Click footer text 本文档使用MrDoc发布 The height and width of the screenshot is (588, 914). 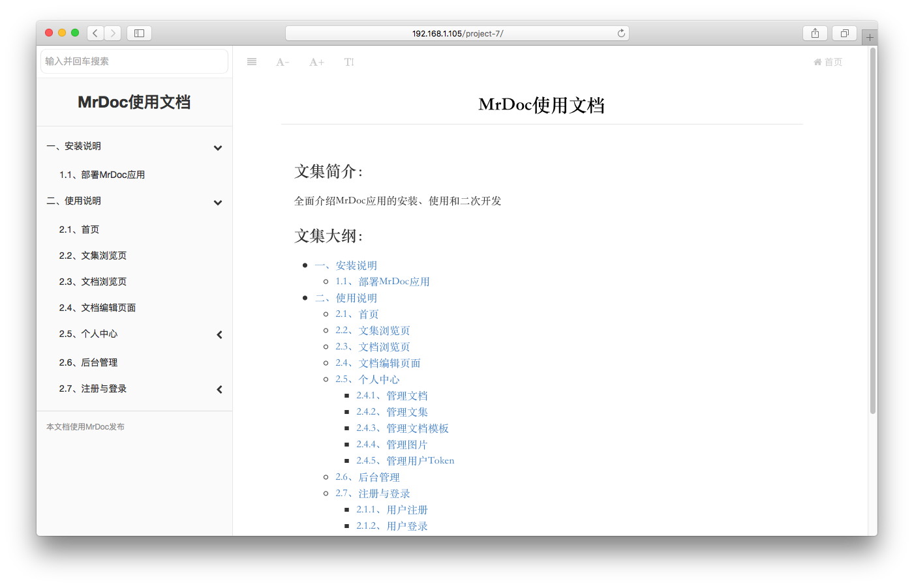(85, 427)
